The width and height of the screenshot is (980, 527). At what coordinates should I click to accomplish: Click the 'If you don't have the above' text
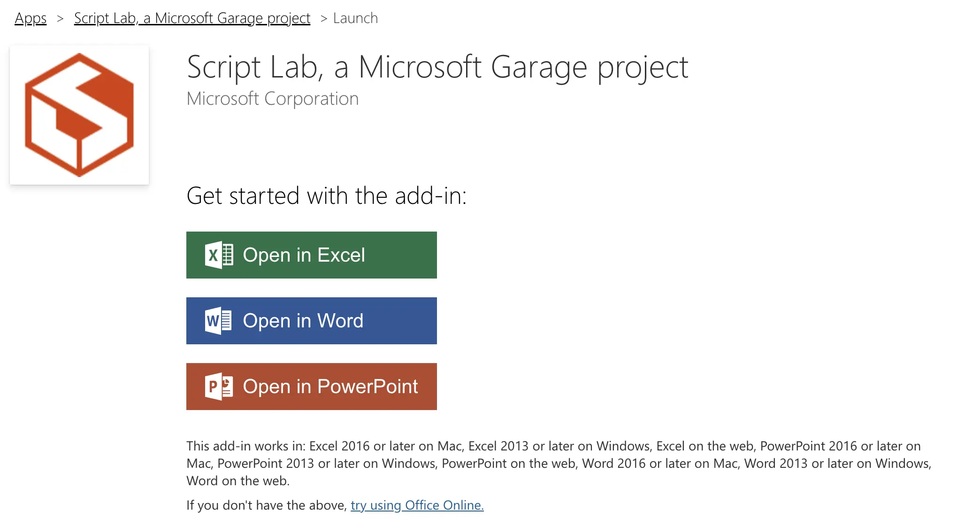click(x=266, y=505)
